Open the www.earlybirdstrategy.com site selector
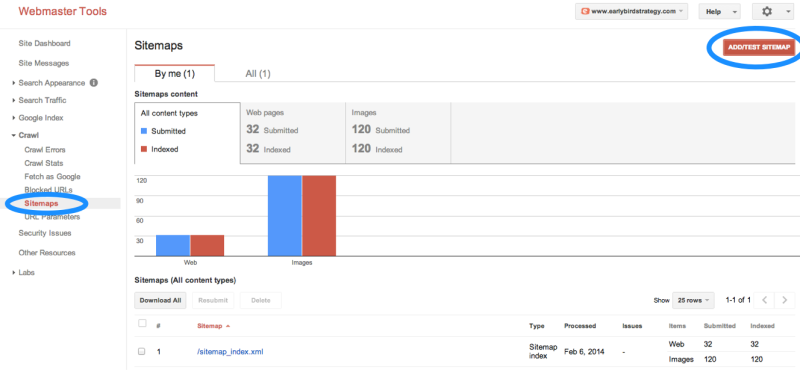This screenshot has height=370, width=800. pos(632,11)
